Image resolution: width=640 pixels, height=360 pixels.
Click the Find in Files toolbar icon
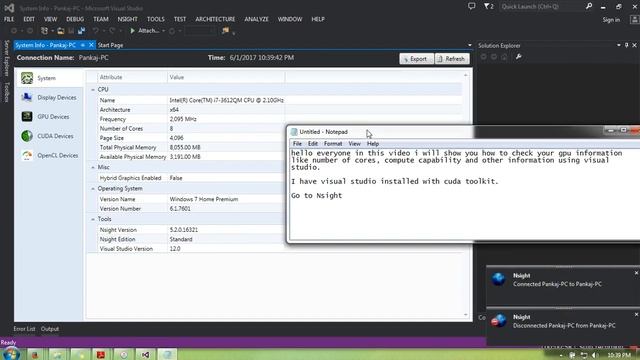point(225,31)
